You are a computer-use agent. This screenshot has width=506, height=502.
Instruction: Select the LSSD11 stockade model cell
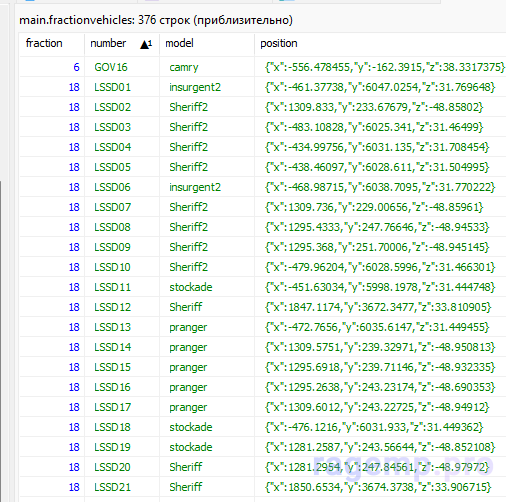(207, 287)
